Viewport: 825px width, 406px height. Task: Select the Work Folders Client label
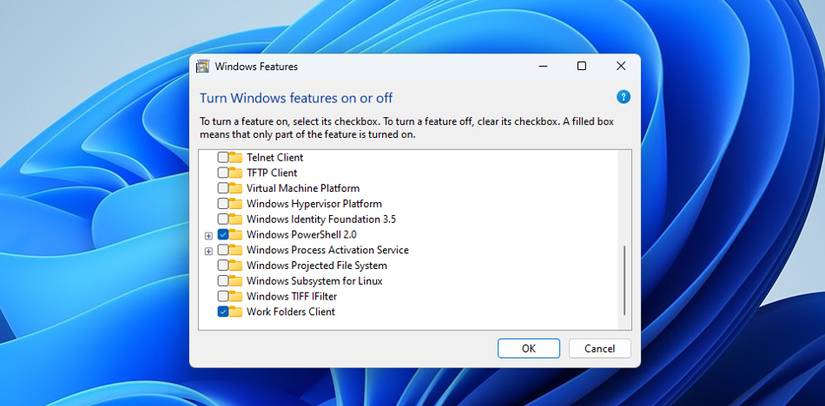[290, 312]
